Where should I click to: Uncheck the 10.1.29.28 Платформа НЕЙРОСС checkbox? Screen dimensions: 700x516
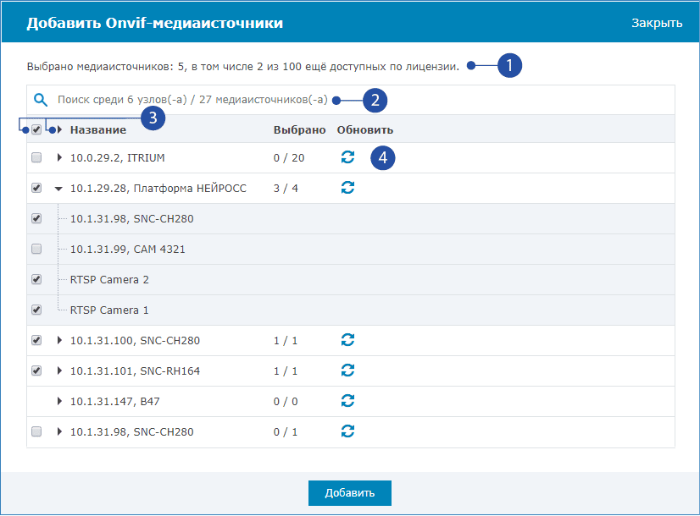[x=37, y=188]
